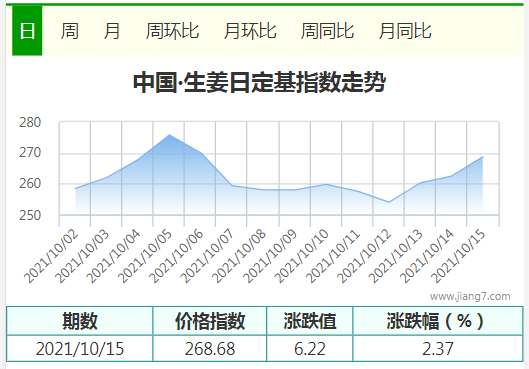The width and height of the screenshot is (529, 369).
Task: Click the 280 y-axis label
Action: pyautogui.click(x=30, y=122)
